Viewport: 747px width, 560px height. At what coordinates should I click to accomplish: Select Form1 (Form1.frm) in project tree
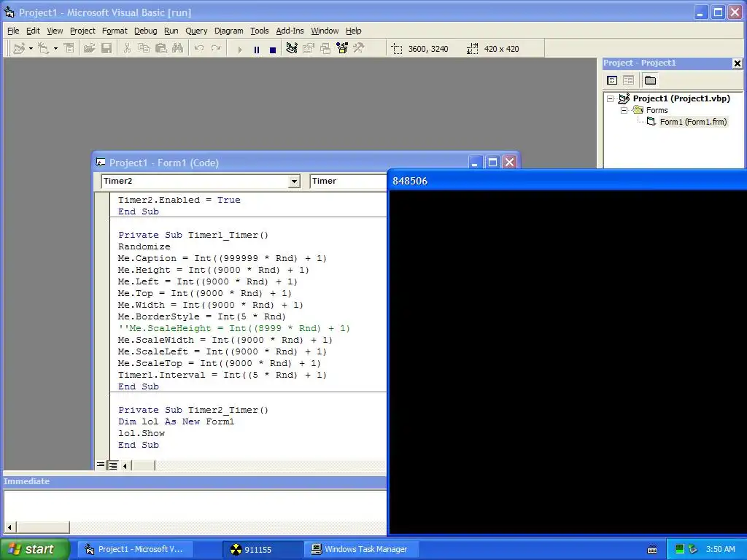pos(693,122)
